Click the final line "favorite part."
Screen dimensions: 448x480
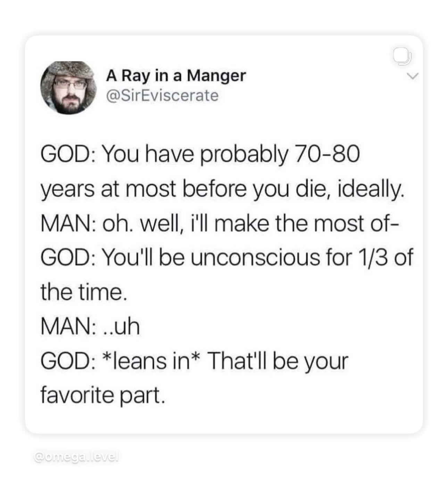101,395
